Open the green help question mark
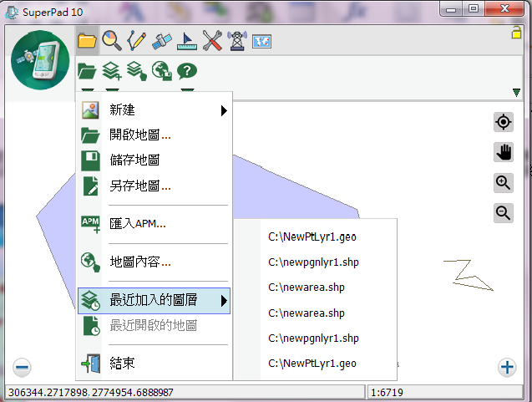 tap(186, 71)
